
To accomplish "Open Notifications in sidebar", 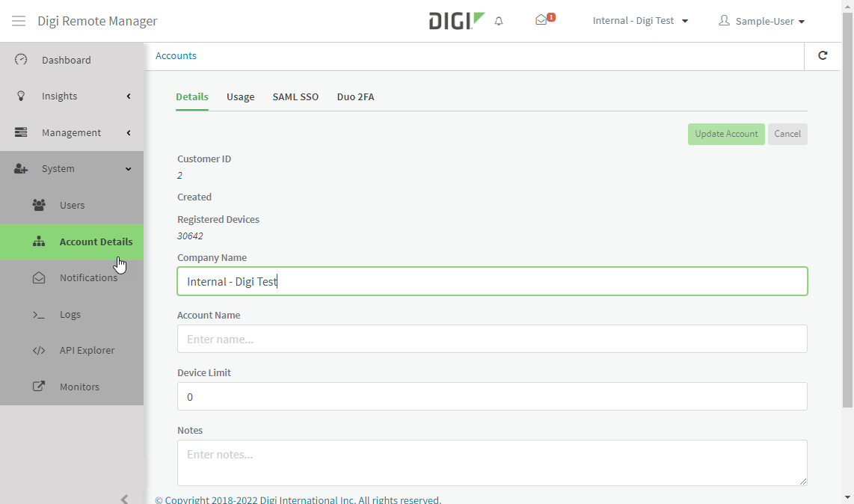I will (72, 278).
